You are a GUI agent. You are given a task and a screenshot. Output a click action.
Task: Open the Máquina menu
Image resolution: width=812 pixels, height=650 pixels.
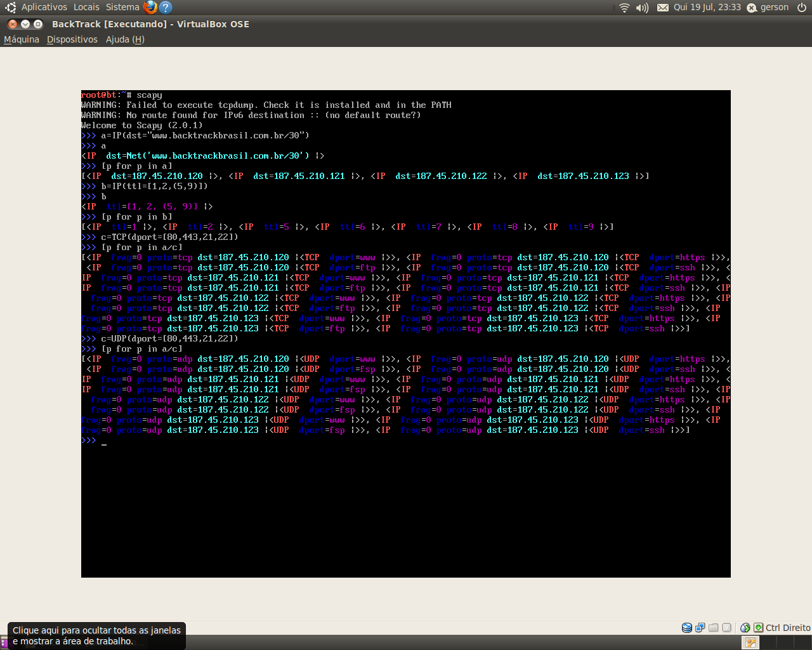[x=22, y=39]
